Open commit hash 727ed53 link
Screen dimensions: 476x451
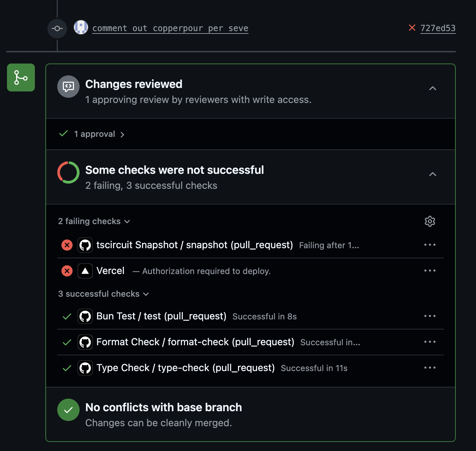point(438,28)
